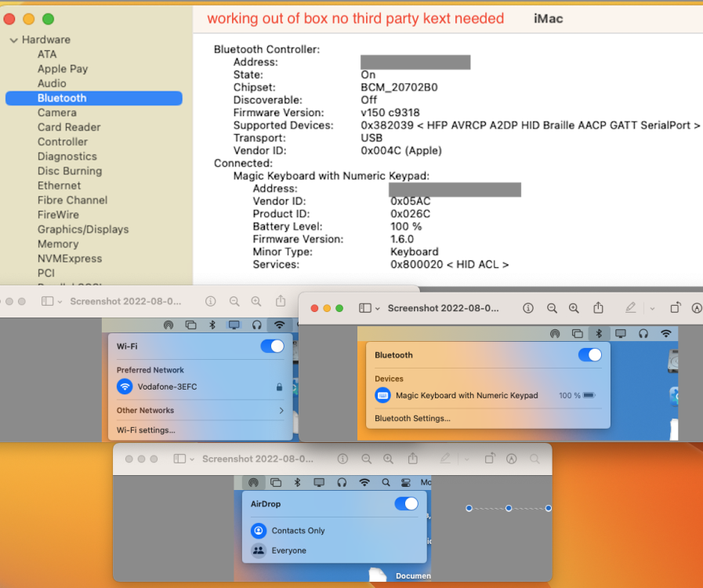Turn off the Wi-Fi switch
The height and width of the screenshot is (588, 703).
coord(272,347)
